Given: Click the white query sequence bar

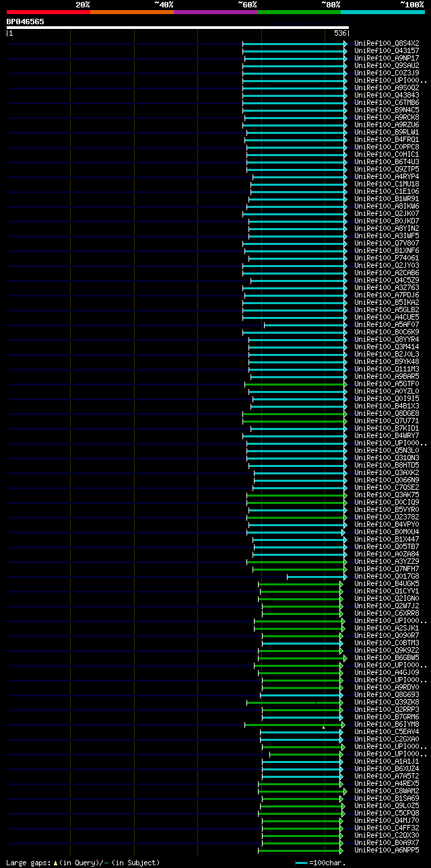Looking at the screenshot, I should tap(178, 28).
